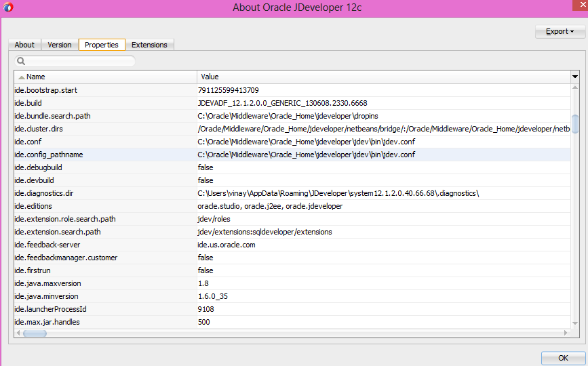Switch to the About tab
The height and width of the screenshot is (366, 588).
click(x=24, y=45)
